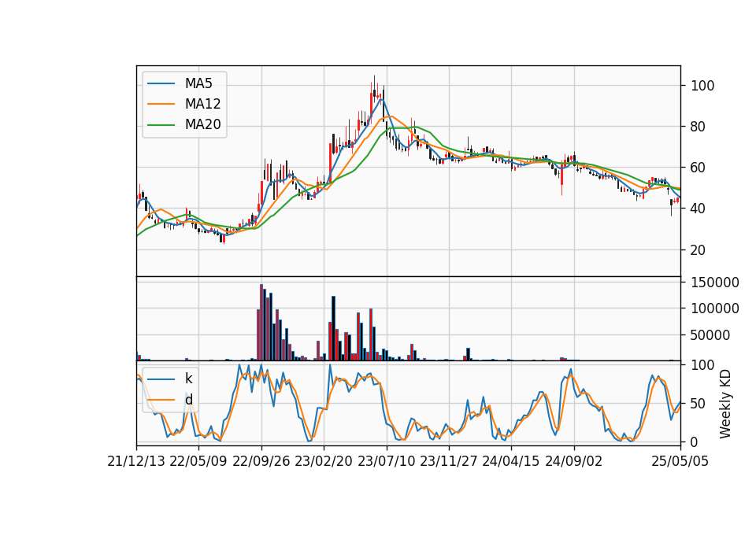Click the 21/12/13 date tick label

point(136,461)
